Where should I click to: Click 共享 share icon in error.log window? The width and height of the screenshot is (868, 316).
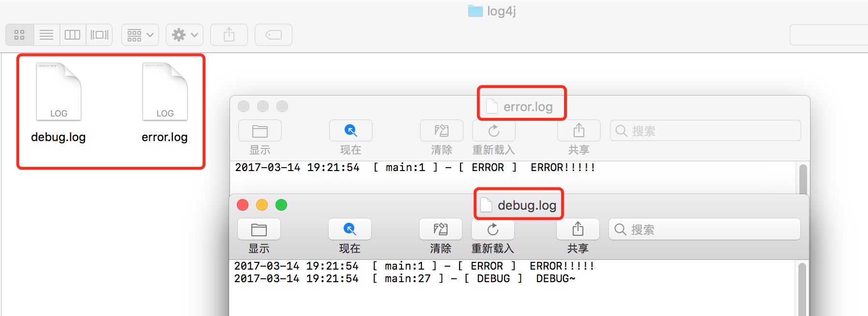click(x=579, y=131)
